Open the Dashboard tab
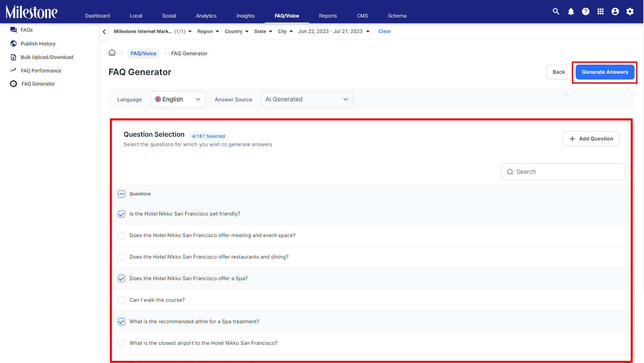This screenshot has width=644, height=363. click(98, 16)
